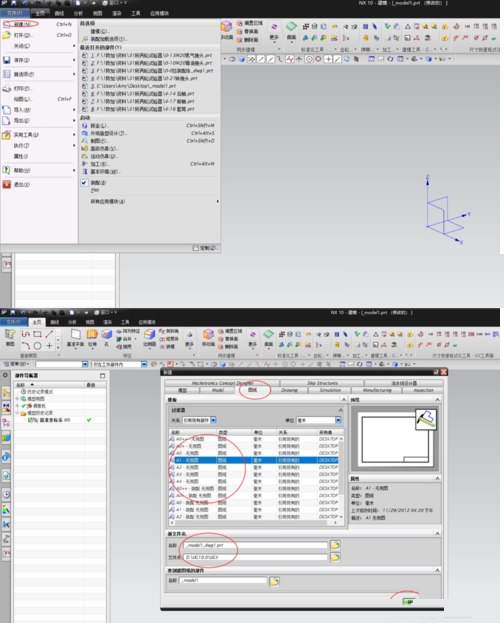Switch to the Drawing tab in dialog
The height and width of the screenshot is (623, 504).
coord(289,390)
